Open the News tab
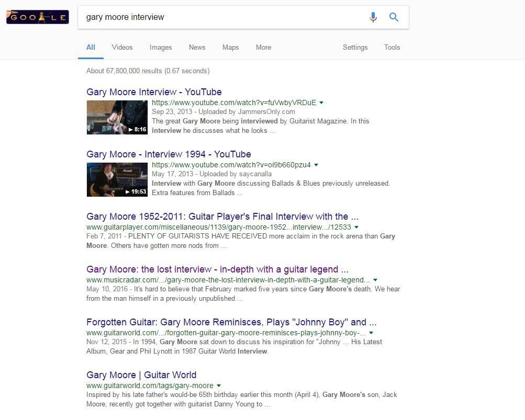The height and width of the screenshot is (420, 525). tap(197, 47)
